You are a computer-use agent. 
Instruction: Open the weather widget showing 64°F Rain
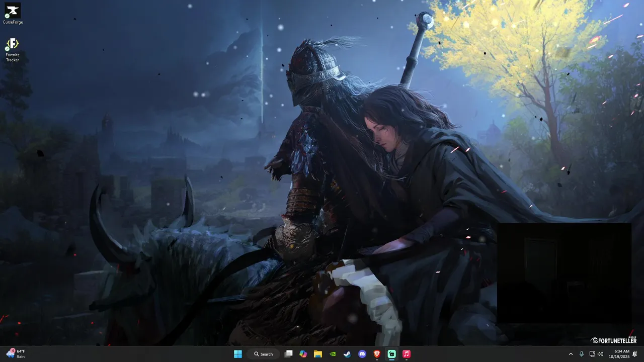[x=16, y=354]
